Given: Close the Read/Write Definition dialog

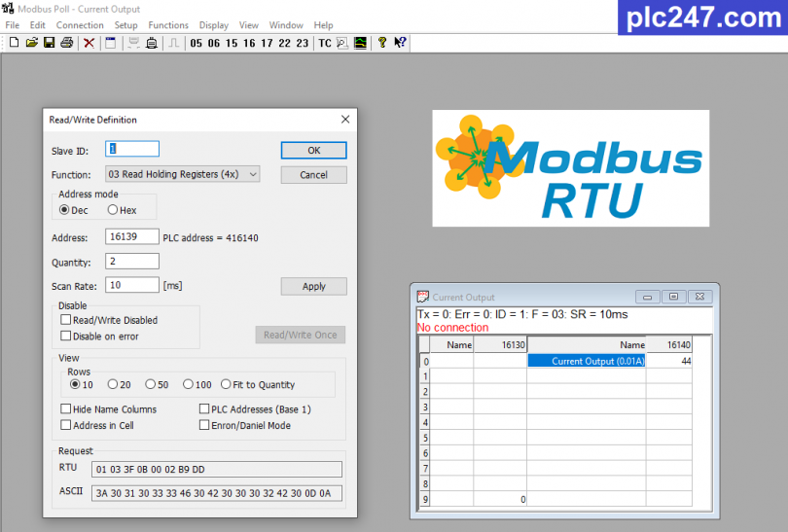Looking at the screenshot, I should click(x=345, y=120).
